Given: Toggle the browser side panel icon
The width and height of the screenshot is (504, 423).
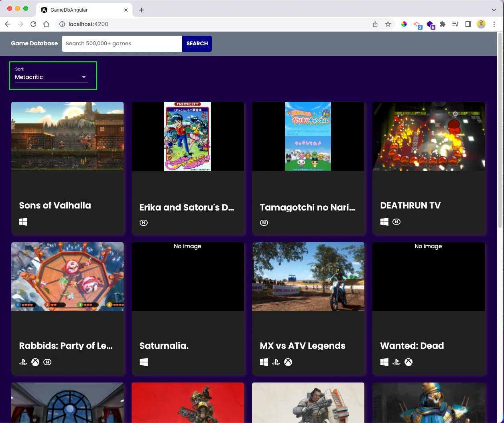Looking at the screenshot, I should point(468,24).
